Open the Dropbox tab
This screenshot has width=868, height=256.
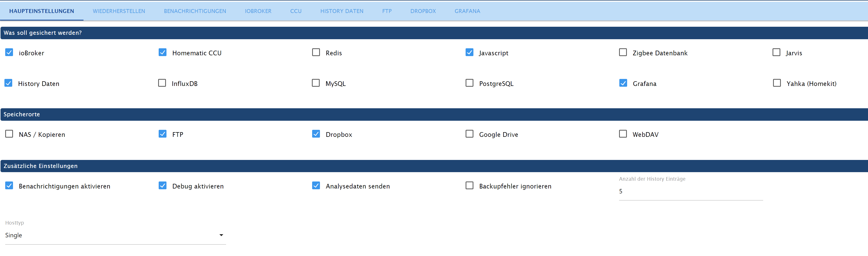pos(423,11)
